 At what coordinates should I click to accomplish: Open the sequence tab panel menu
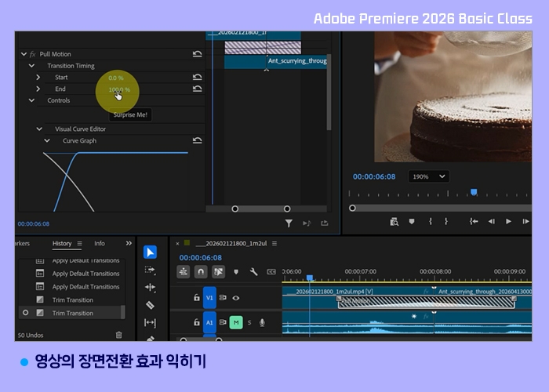(x=274, y=243)
